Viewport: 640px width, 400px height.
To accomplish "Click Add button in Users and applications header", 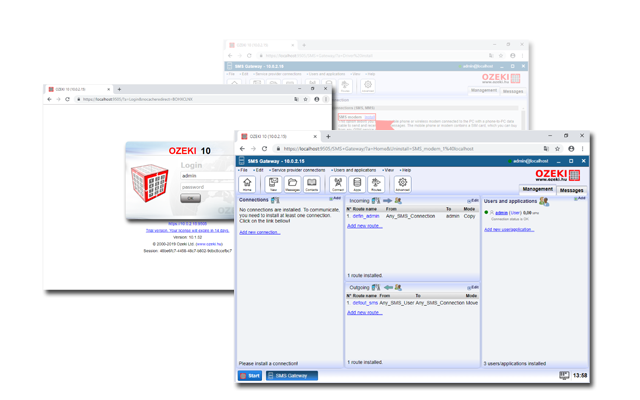I will 580,198.
